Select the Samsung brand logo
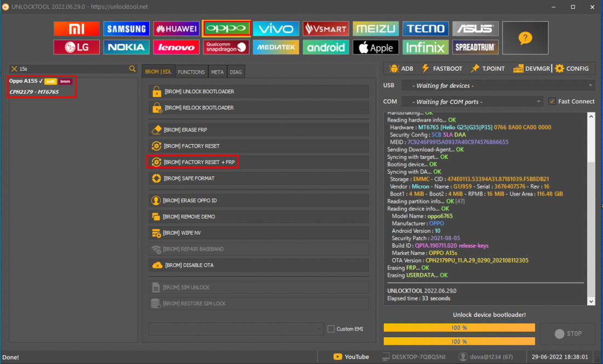The image size is (603, 364). 126,29
